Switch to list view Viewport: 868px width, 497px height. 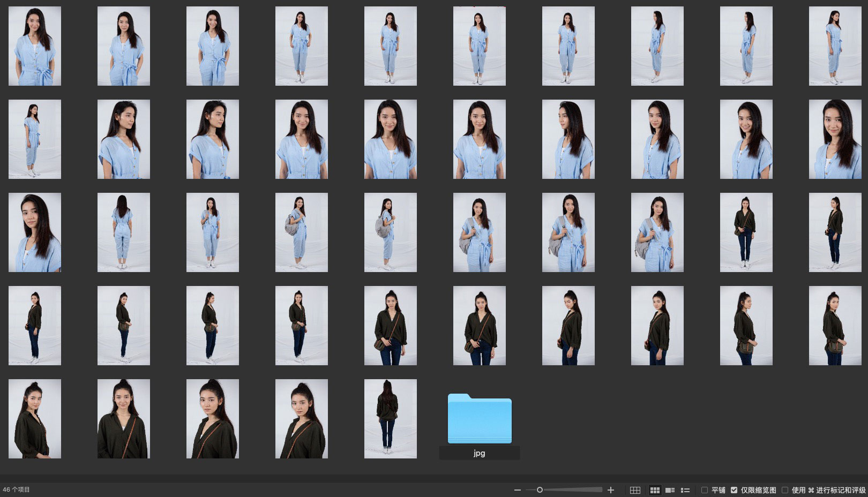click(x=685, y=490)
